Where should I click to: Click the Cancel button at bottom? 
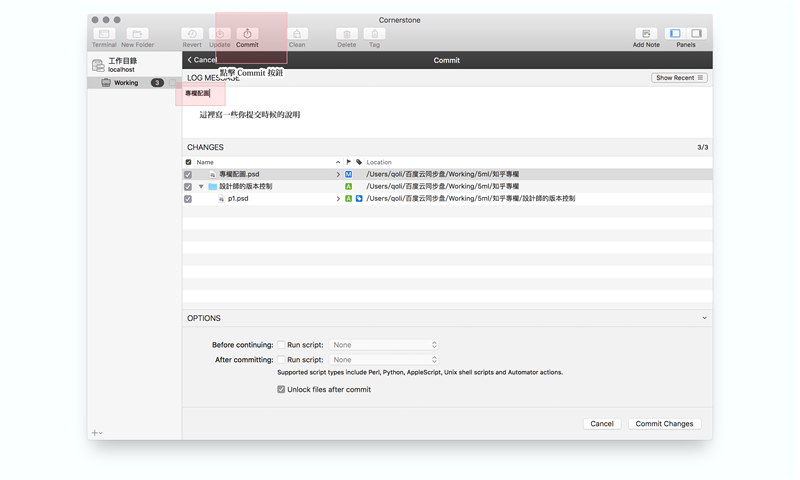(602, 424)
